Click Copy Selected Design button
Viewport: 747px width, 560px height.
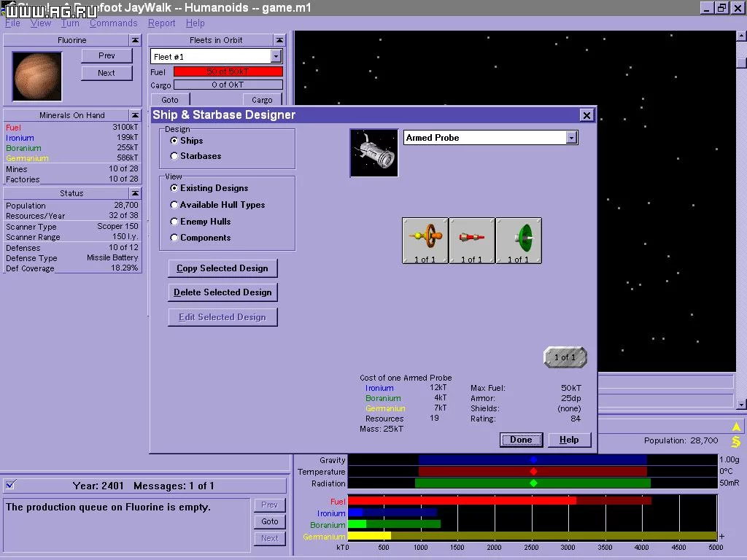pyautogui.click(x=222, y=268)
